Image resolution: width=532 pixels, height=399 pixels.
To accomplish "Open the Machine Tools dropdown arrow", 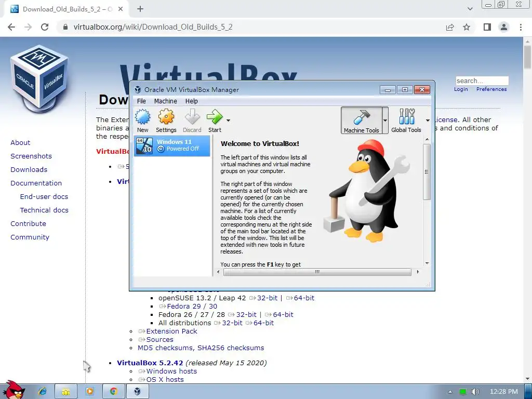I will [x=385, y=121].
